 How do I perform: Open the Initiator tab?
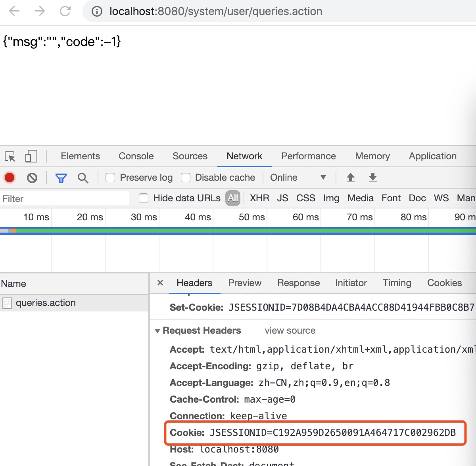point(351,283)
